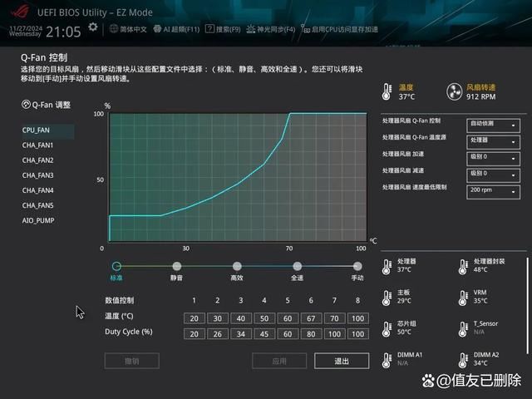Image resolution: width=532 pixels, height=399 pixels.
Task: Click the 主板 thermometer icon
Action: point(387,298)
